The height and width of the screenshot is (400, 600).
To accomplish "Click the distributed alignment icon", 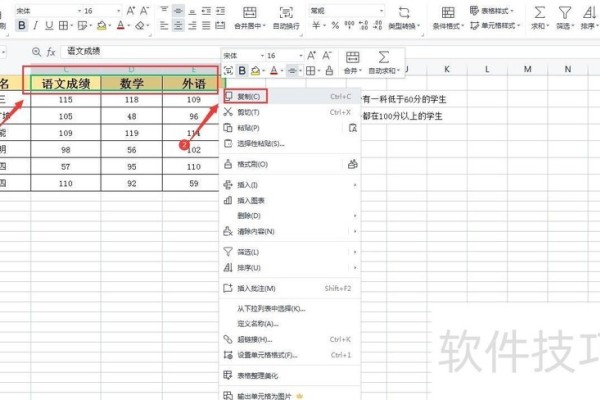I will tap(220, 26).
